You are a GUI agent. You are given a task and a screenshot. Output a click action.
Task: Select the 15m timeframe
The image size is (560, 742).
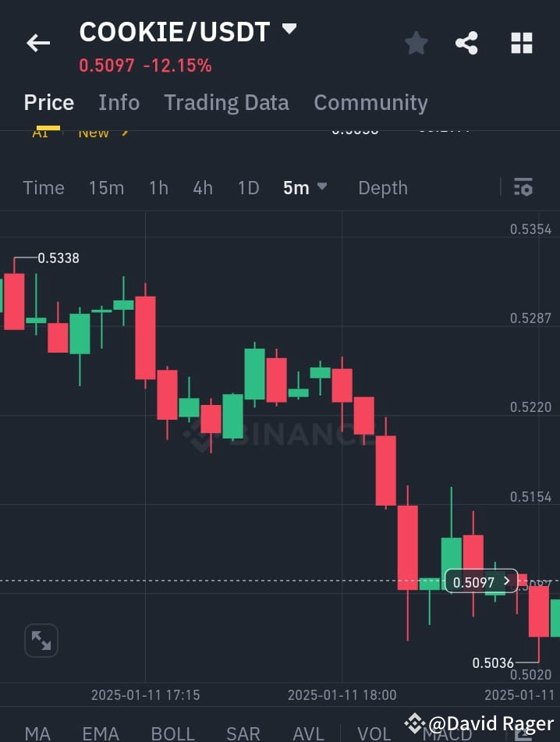(x=107, y=187)
